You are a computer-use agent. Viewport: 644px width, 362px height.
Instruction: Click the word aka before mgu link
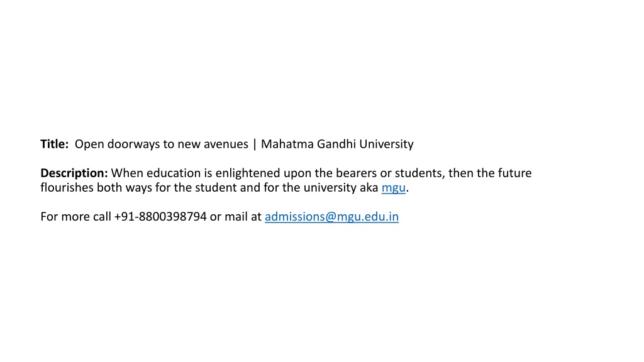(369, 187)
